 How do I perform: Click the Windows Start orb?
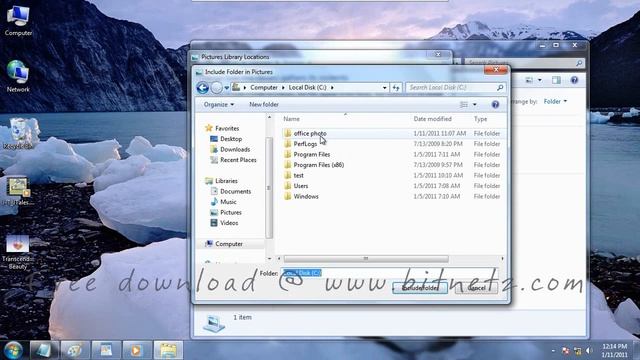coord(13,350)
